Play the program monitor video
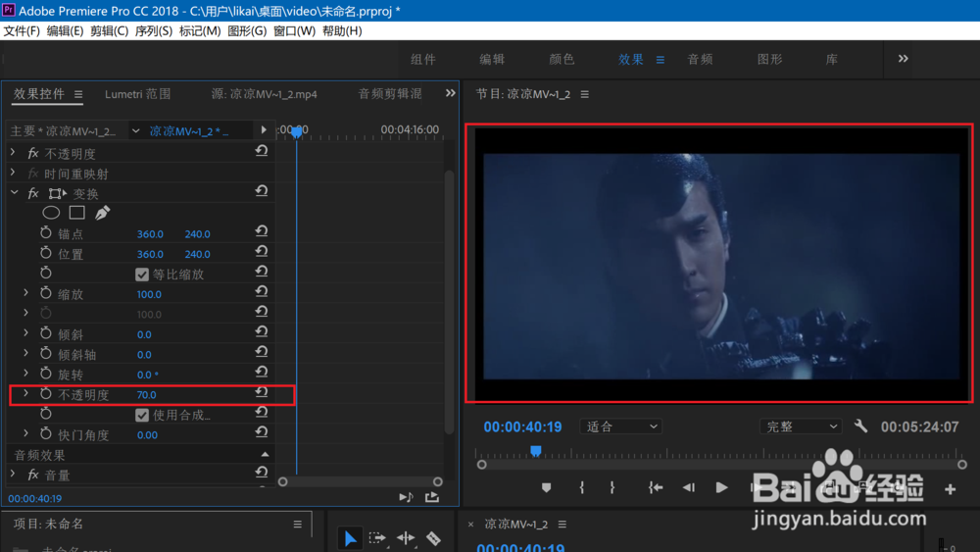 (x=721, y=487)
